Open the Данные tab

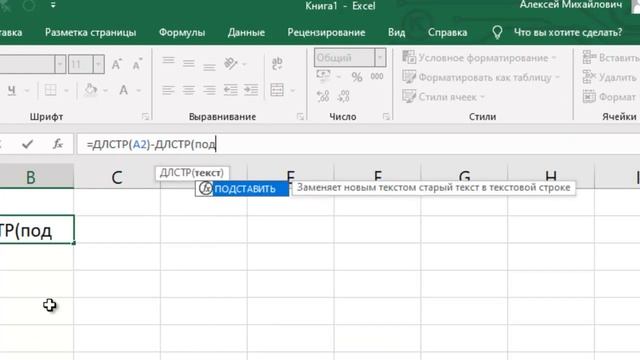(246, 32)
